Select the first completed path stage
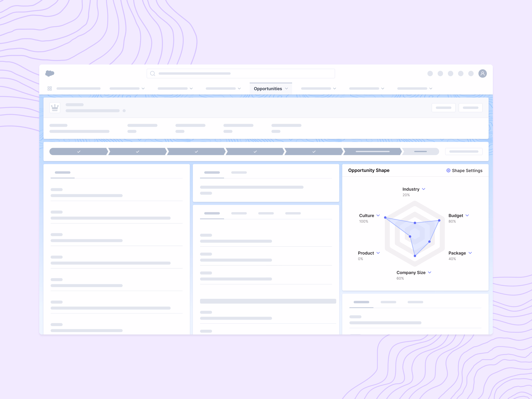This screenshot has width=532, height=399. (x=79, y=151)
